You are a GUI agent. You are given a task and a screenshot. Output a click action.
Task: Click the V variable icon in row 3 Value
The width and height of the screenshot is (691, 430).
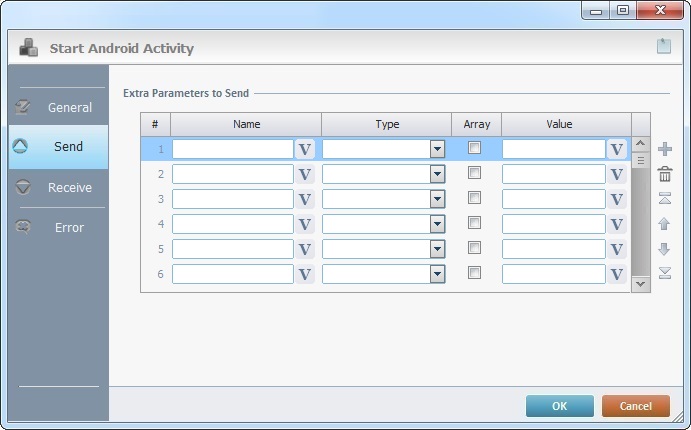point(617,199)
